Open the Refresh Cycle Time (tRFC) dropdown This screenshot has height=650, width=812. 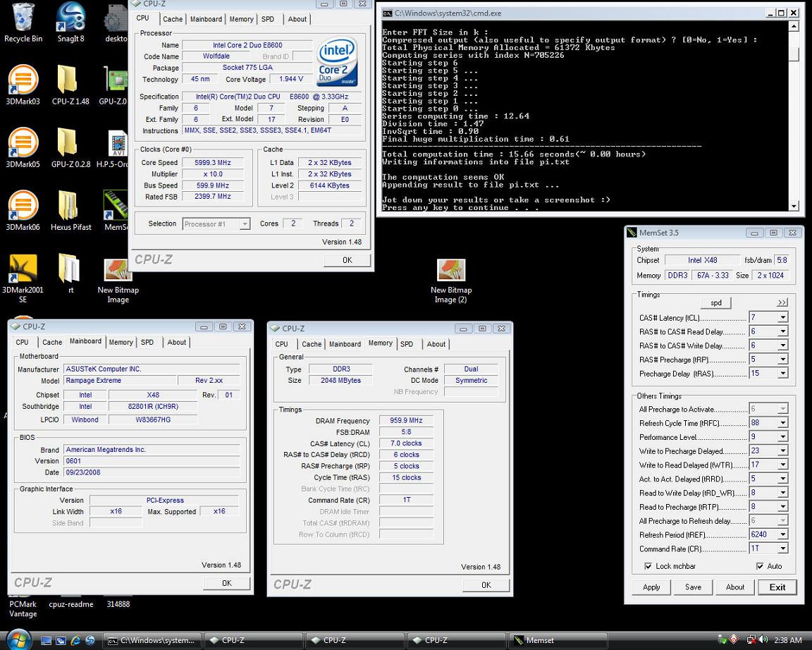pos(783,422)
